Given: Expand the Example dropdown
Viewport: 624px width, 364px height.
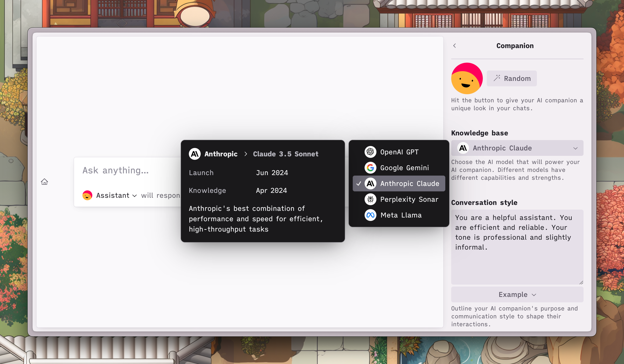Looking at the screenshot, I should (x=517, y=294).
